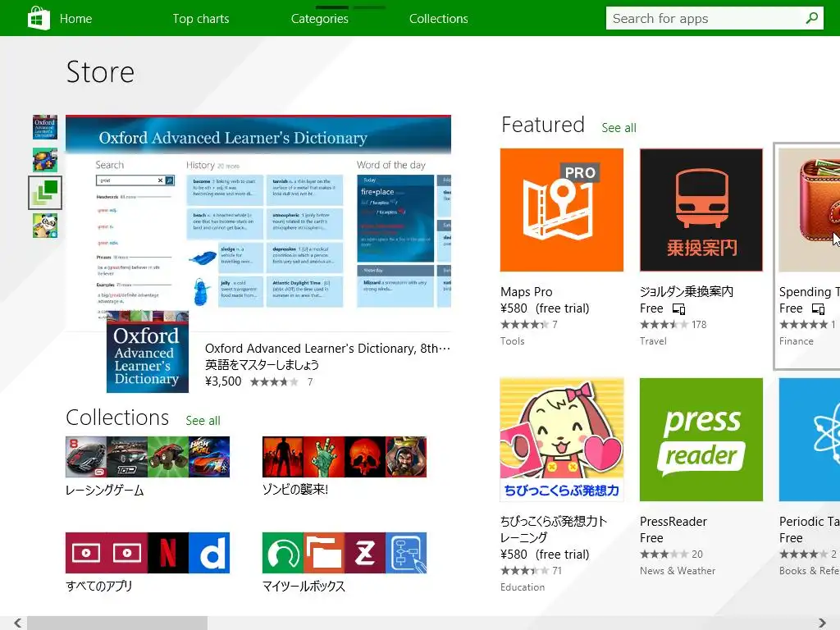
Task: Click ちびっこくらぶ発想力トレーニング title text
Action: (x=554, y=529)
